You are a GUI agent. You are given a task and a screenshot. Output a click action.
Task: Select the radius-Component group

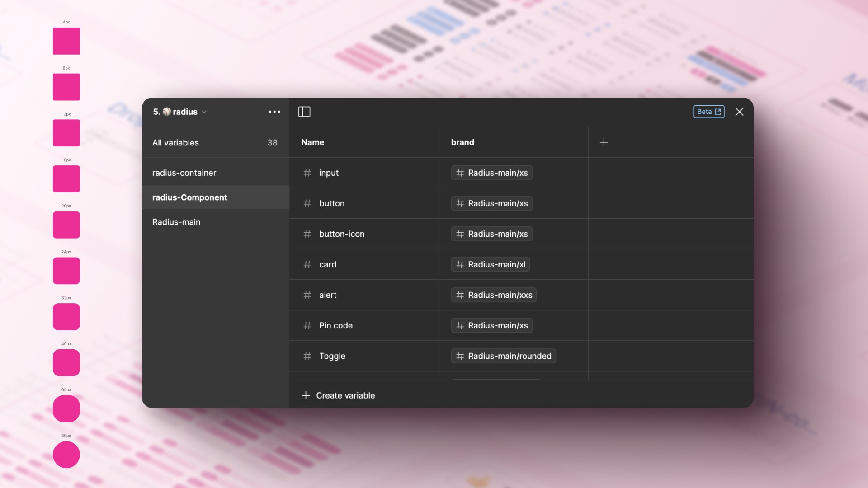point(215,197)
